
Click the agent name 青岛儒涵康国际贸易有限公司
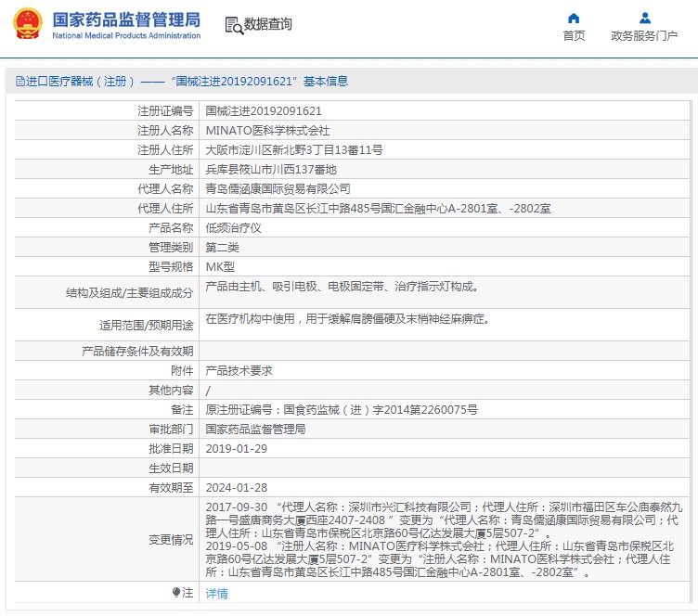click(x=284, y=188)
